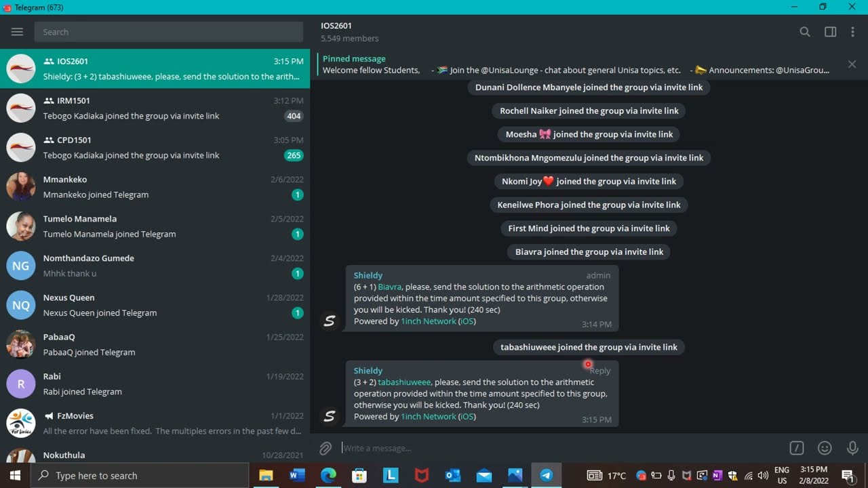Viewport: 868px width, 488px height.
Task: Click tabashiuweee mention in Shieldy's message
Action: click(404, 382)
